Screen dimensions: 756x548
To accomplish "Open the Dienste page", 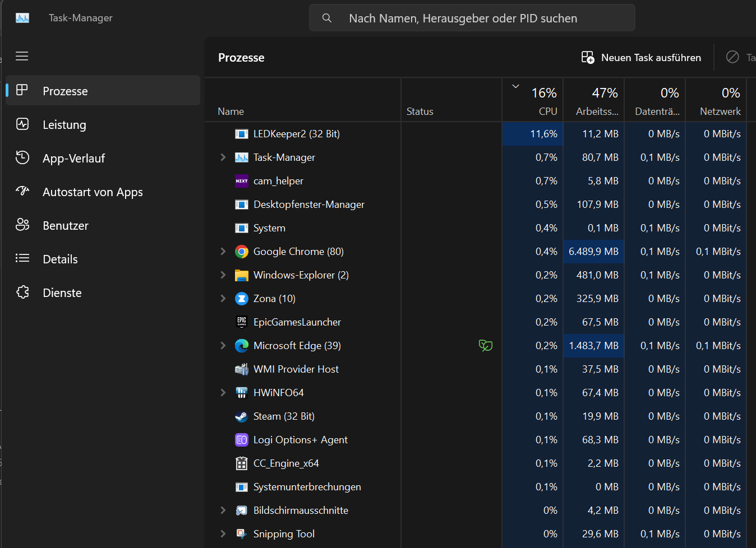I will pyautogui.click(x=103, y=292).
